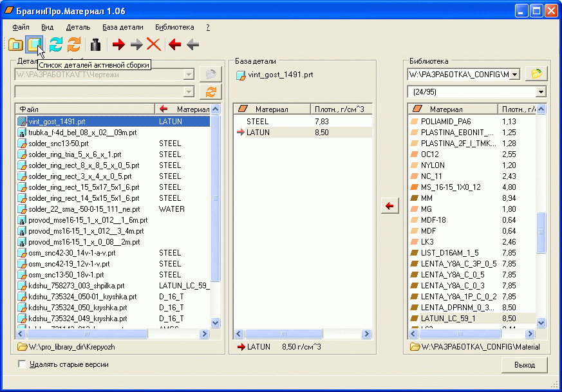
Task: Click red left arrow toolbar icon
Action: click(175, 45)
